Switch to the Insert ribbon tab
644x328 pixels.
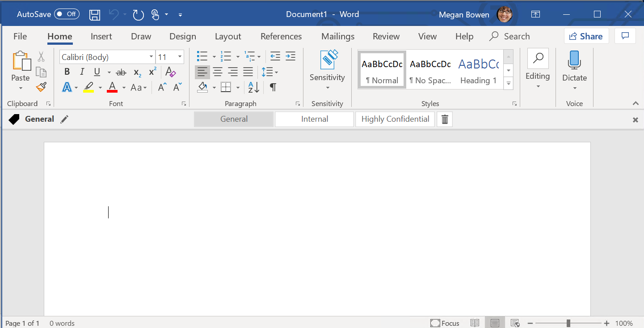[x=101, y=36]
